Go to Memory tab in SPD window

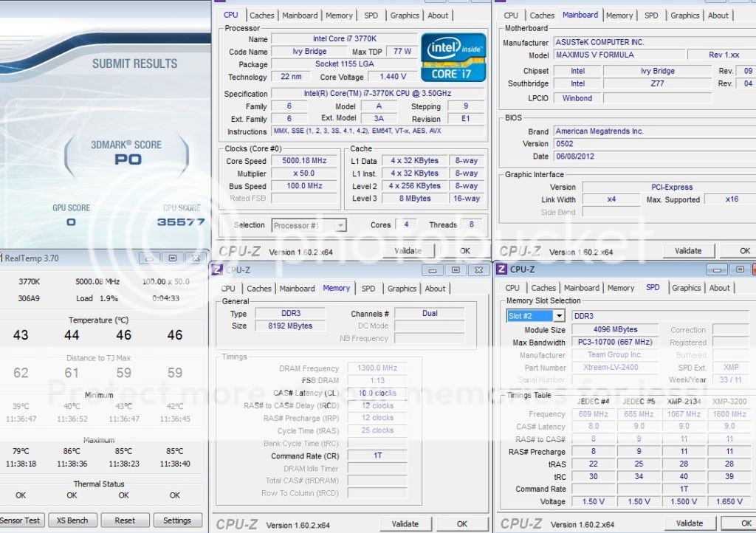pos(620,288)
